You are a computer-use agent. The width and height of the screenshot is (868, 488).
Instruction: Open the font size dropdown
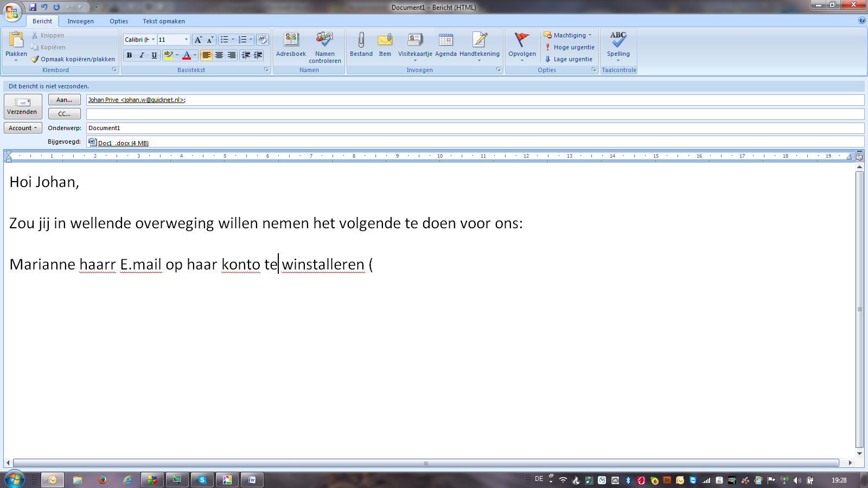[186, 40]
